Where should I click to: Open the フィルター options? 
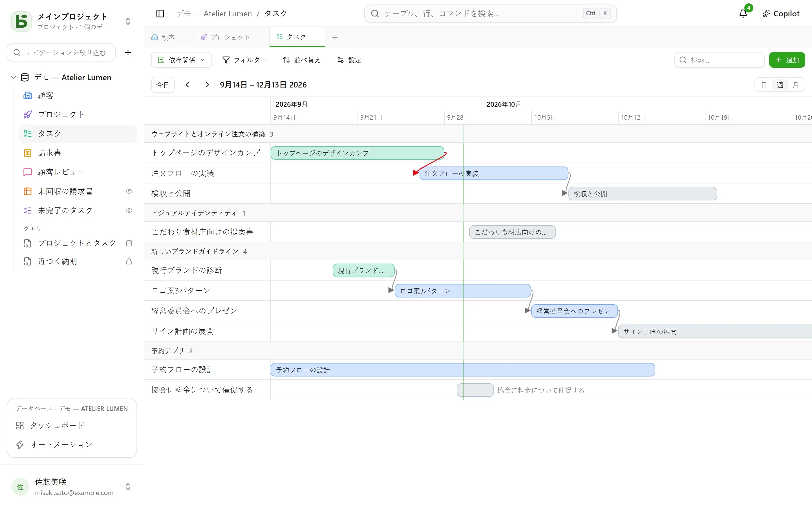pos(244,60)
